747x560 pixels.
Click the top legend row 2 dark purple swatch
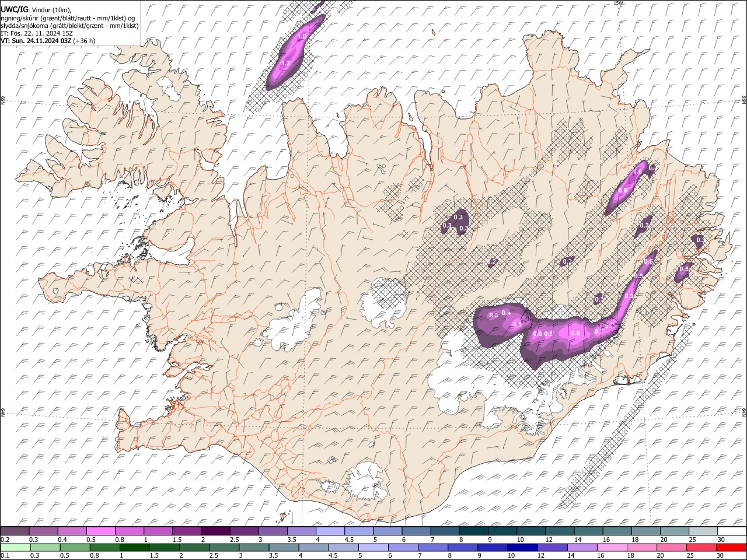[215, 531]
